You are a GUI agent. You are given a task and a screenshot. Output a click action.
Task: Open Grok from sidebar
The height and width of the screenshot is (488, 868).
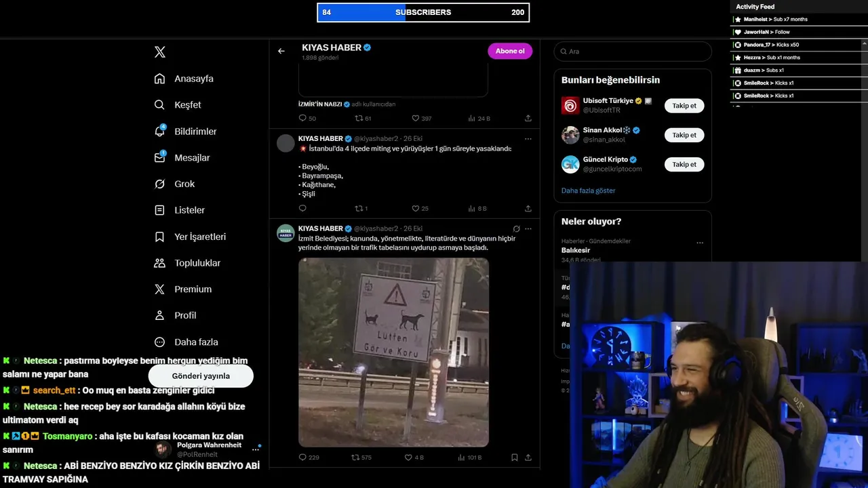click(174, 184)
